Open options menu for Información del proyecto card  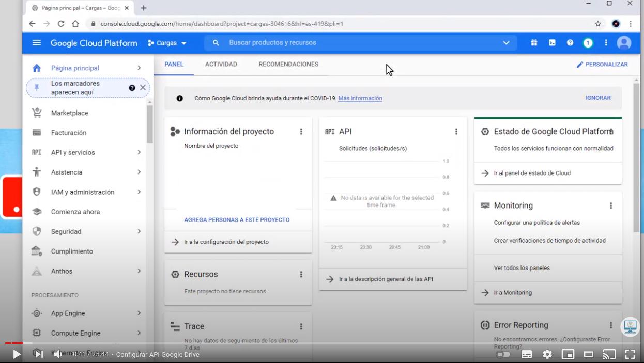pos(301,132)
